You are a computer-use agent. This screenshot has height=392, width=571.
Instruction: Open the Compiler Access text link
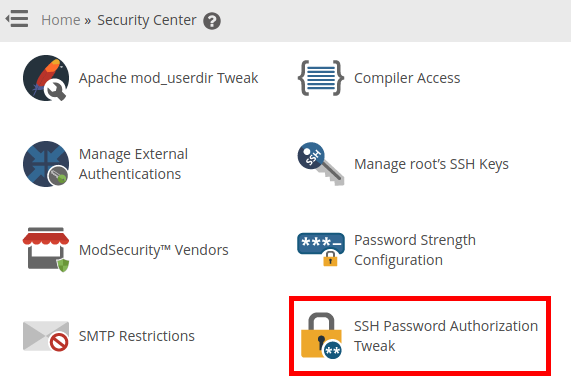click(x=407, y=78)
